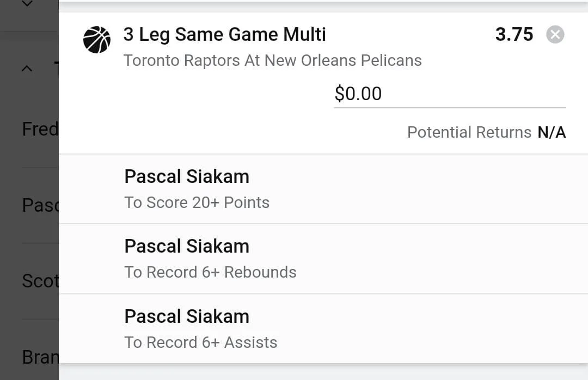Screen dimensions: 588x380
Task: Enter stake in the $0.00 field
Action: pyautogui.click(x=449, y=94)
